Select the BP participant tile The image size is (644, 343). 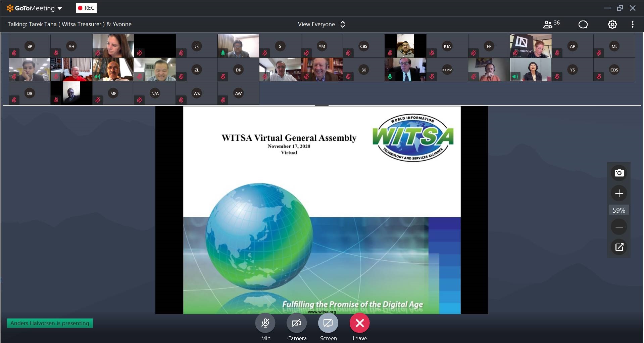pyautogui.click(x=30, y=46)
